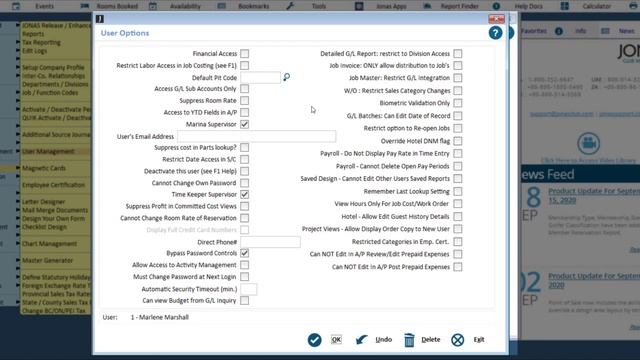Click the Report Finder icon
This screenshot has height=360, width=640.
[427, 6]
